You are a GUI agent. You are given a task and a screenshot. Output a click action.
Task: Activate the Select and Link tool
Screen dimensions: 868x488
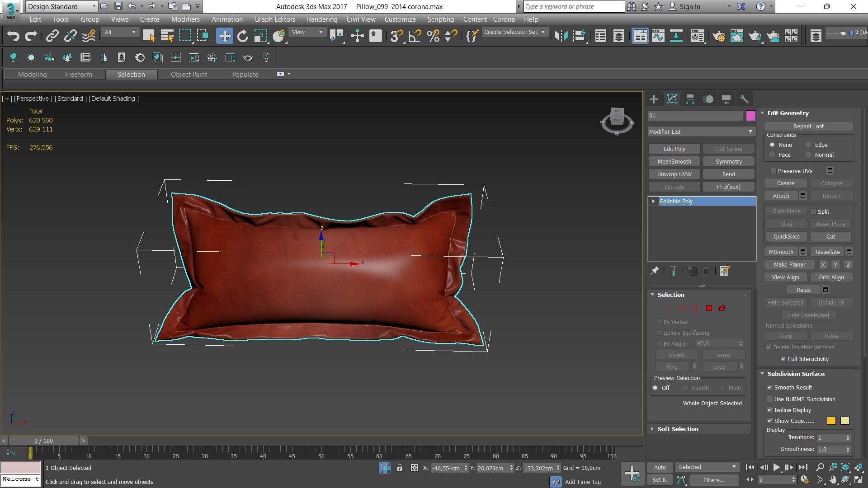point(52,36)
